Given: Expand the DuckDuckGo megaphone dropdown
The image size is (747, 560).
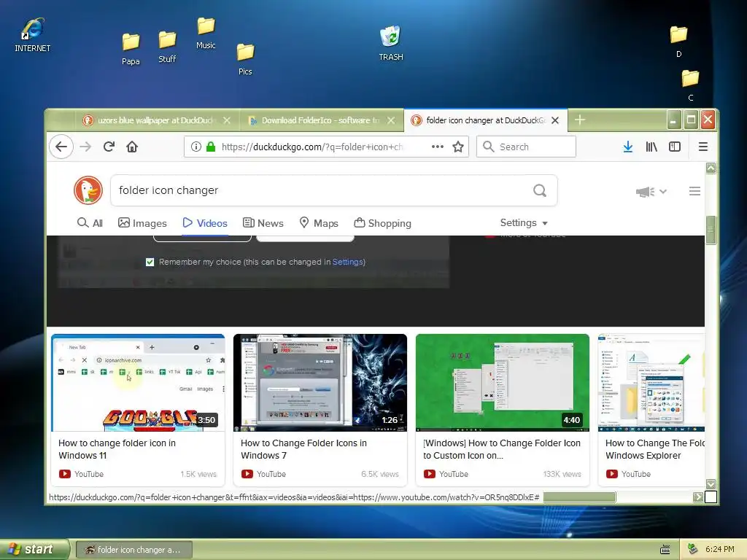Looking at the screenshot, I should coord(651,192).
